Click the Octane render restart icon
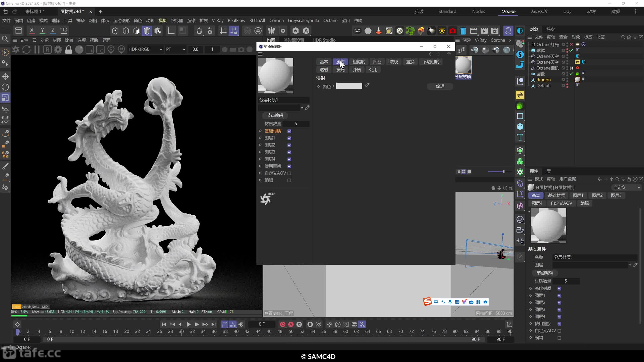The width and height of the screenshot is (644, 362). click(26, 50)
